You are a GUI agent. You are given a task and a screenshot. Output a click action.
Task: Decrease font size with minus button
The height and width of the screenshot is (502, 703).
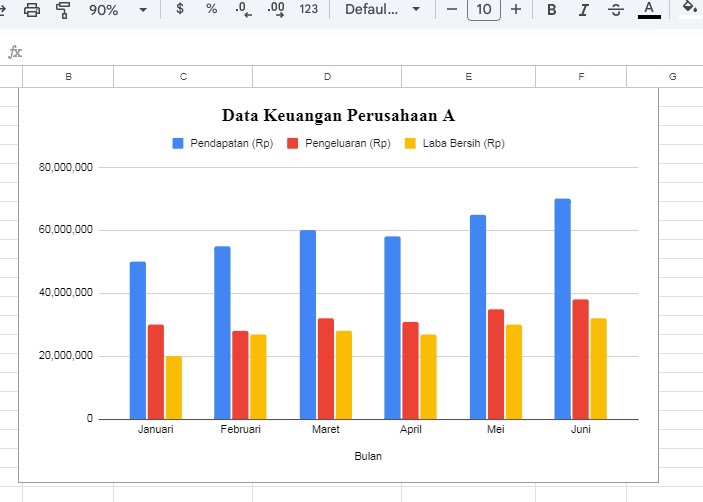452,9
